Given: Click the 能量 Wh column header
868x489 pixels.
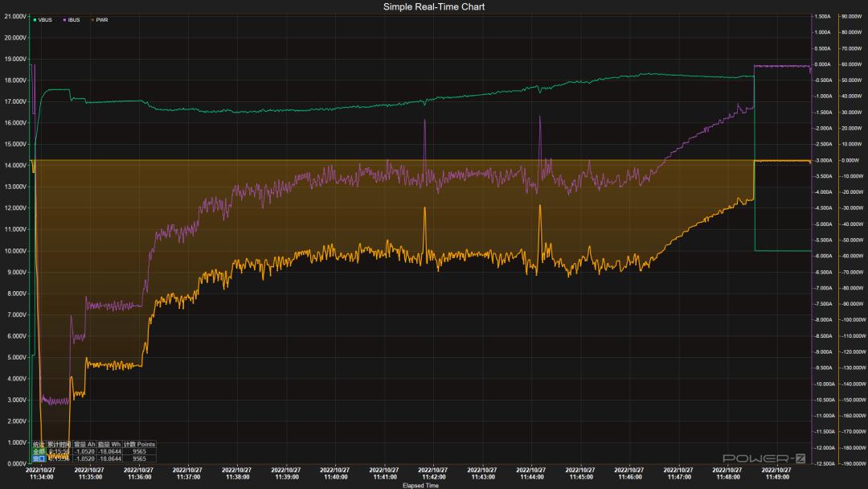Looking at the screenshot, I should coord(109,444).
